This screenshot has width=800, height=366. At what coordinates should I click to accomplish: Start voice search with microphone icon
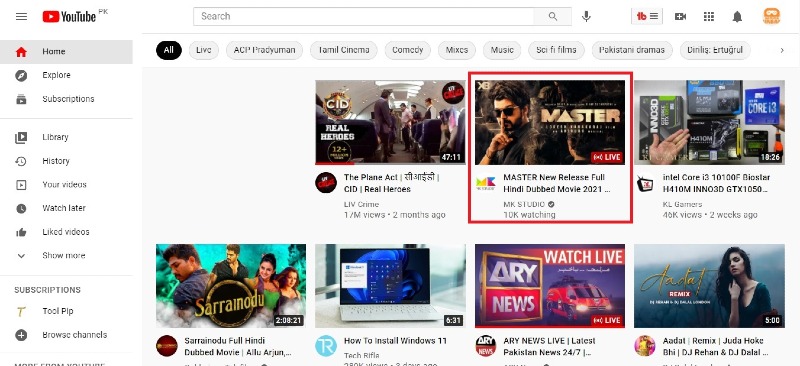[586, 16]
